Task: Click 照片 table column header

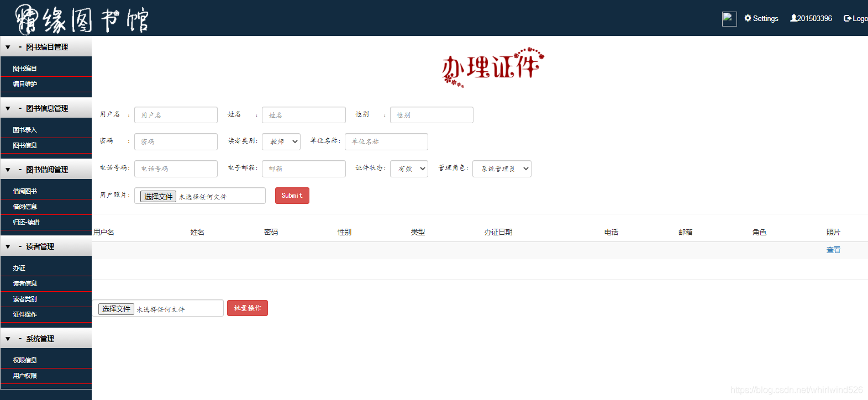Action: (x=833, y=232)
